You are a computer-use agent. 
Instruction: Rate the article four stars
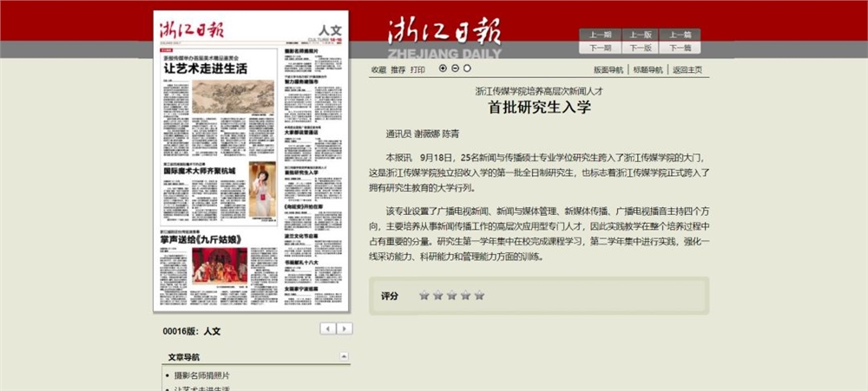[x=465, y=296]
